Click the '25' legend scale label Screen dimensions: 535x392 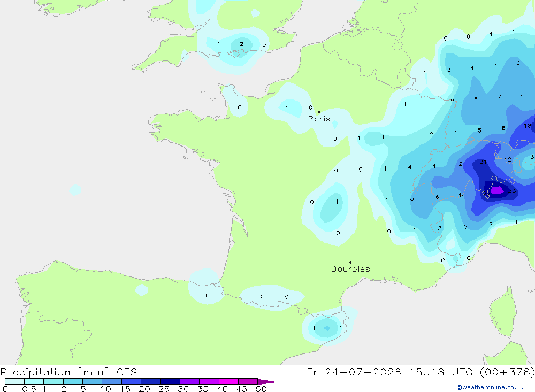[164, 389]
